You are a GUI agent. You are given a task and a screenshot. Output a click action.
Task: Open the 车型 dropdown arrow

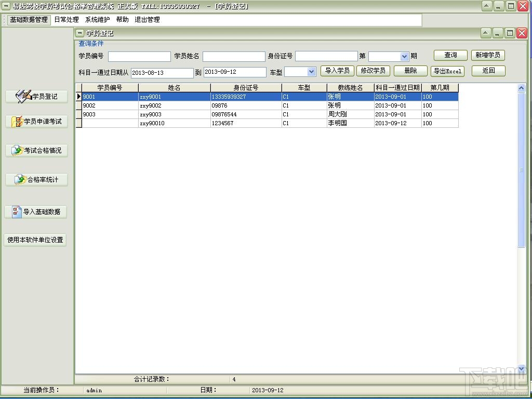point(312,72)
